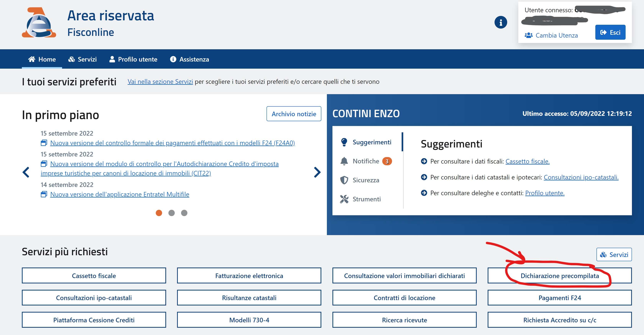Click the Archivio notizie button
This screenshot has width=644, height=335.
pos(294,114)
